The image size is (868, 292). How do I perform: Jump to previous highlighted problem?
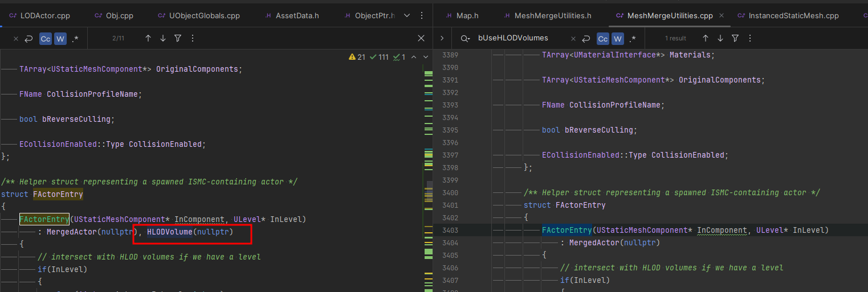(x=414, y=57)
